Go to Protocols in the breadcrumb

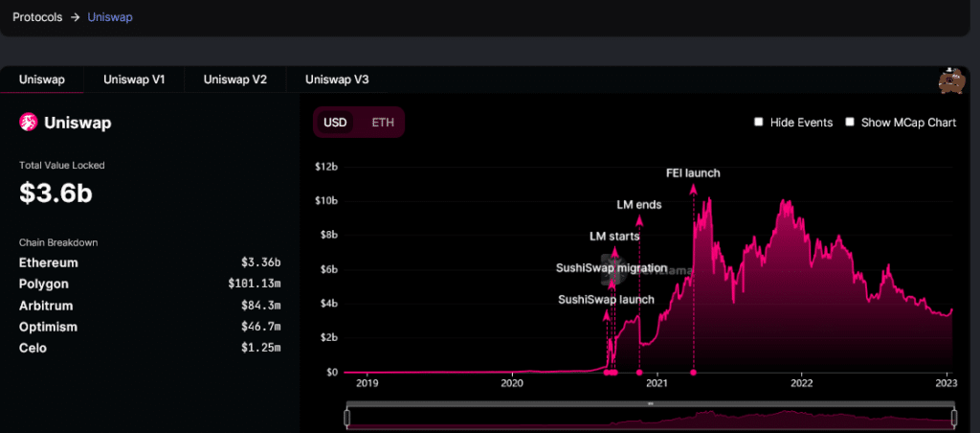click(37, 17)
